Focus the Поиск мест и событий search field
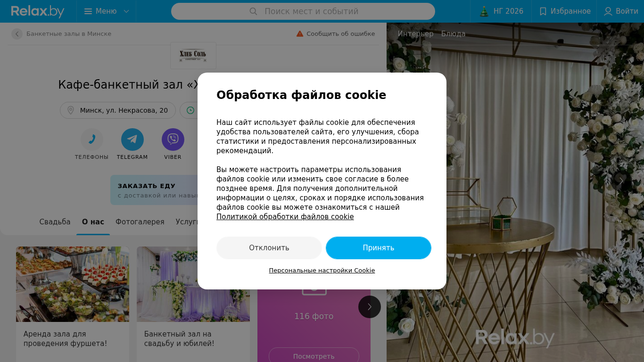644x362 pixels. point(303,11)
